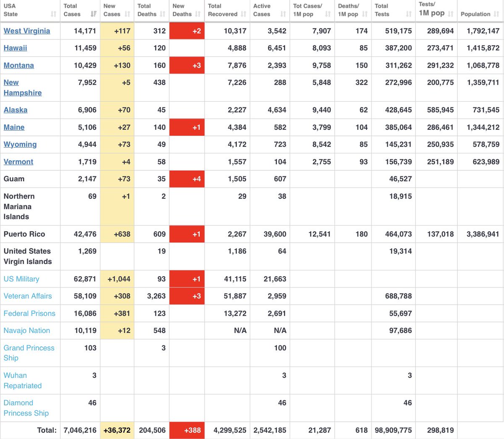
Task: Sort by Active Cases column icon
Action: coord(283,14)
